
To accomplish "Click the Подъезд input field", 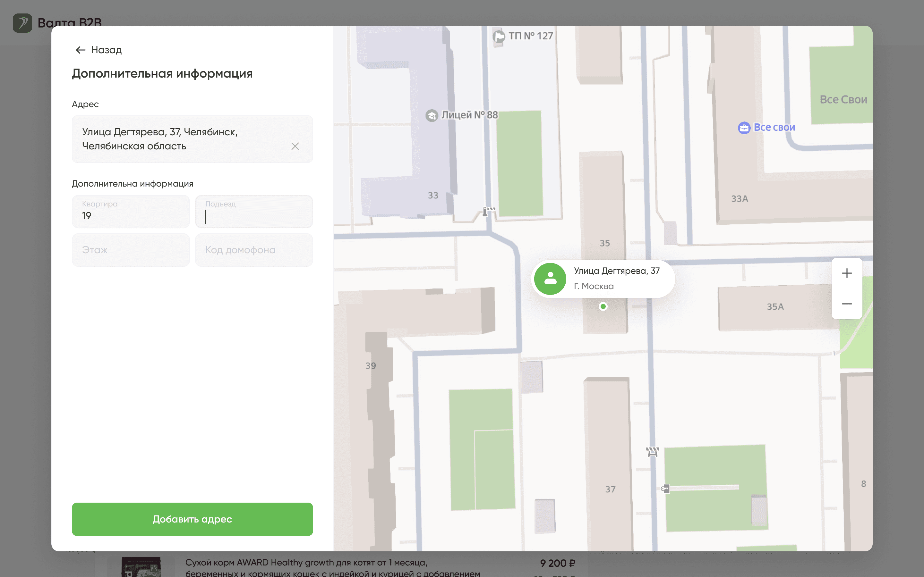I will tap(254, 212).
